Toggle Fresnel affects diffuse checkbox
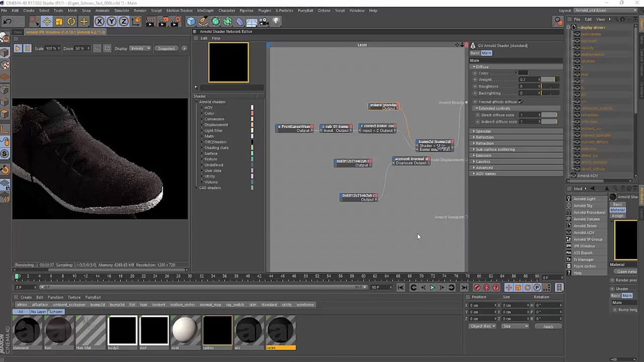 tap(520, 102)
